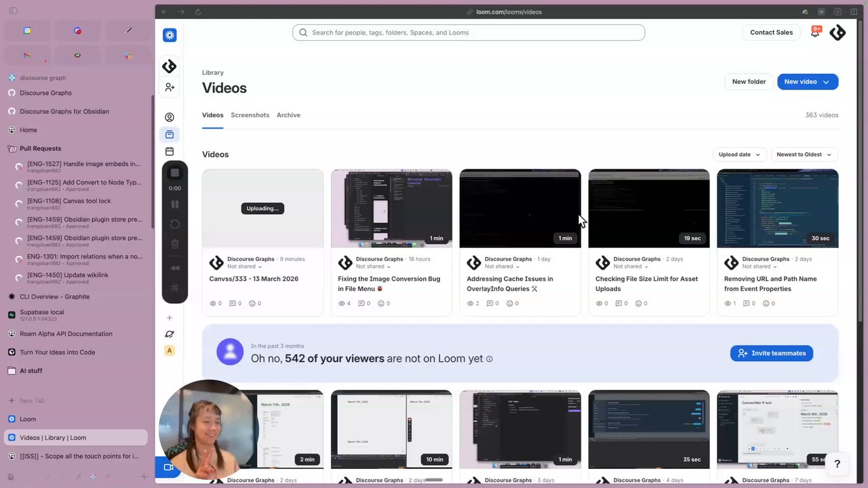The width and height of the screenshot is (868, 488).
Task: Open the 19 sec video thumbnail
Action: (x=649, y=209)
